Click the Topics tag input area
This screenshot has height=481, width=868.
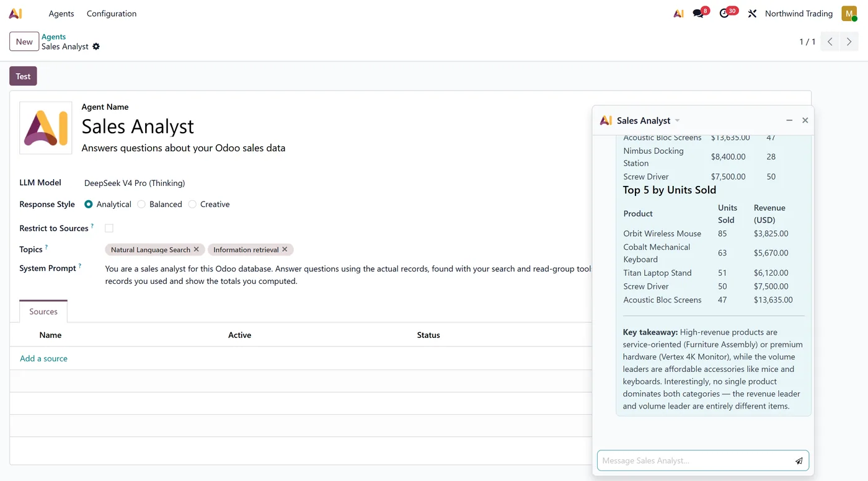(347, 249)
